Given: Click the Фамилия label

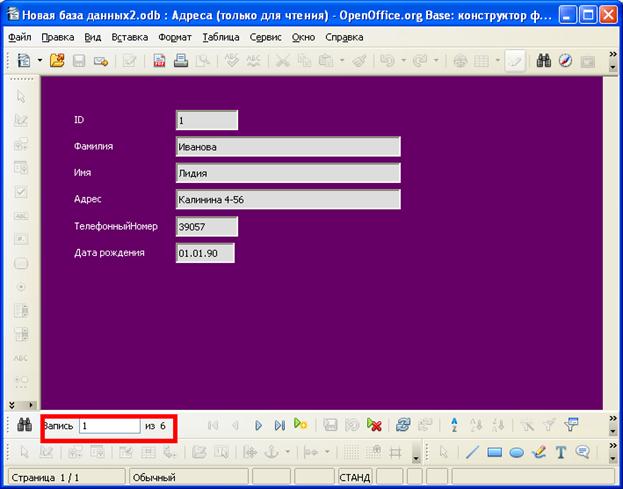Looking at the screenshot, I should (x=93, y=146).
